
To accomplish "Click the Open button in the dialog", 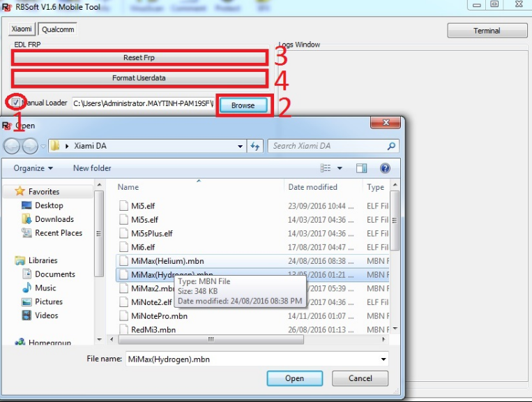I will click(x=294, y=378).
